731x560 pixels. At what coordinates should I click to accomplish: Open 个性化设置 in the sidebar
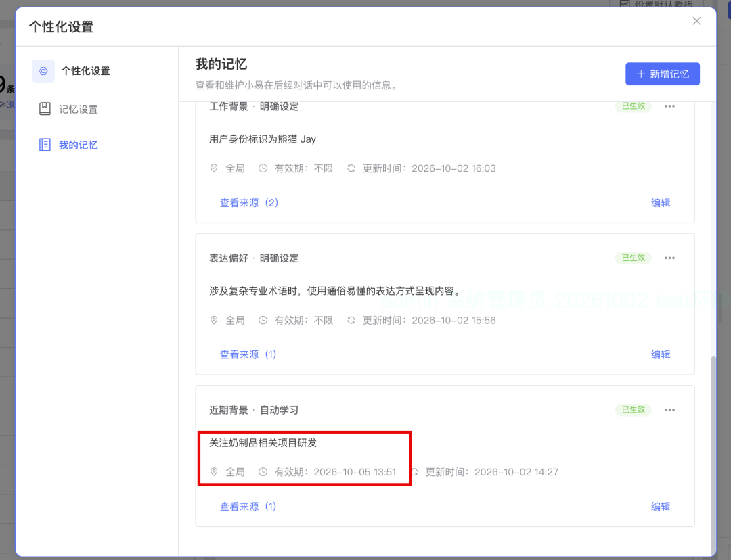(x=85, y=71)
